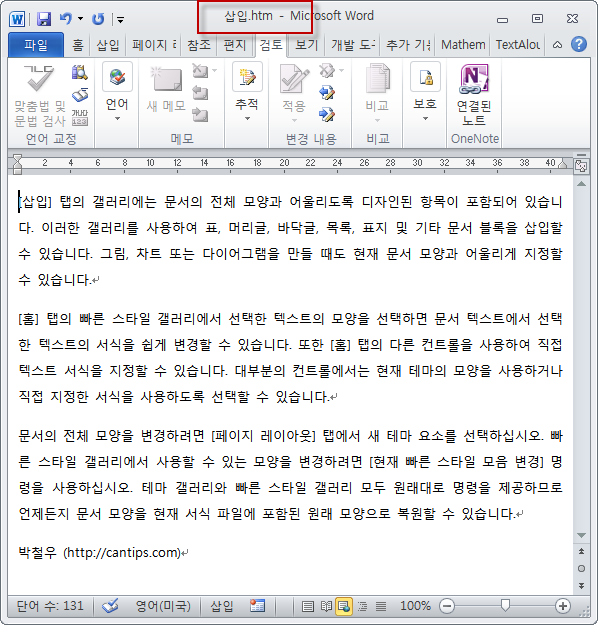Select the 검토 (Review) tab
This screenshot has width=598, height=625.
[271, 45]
